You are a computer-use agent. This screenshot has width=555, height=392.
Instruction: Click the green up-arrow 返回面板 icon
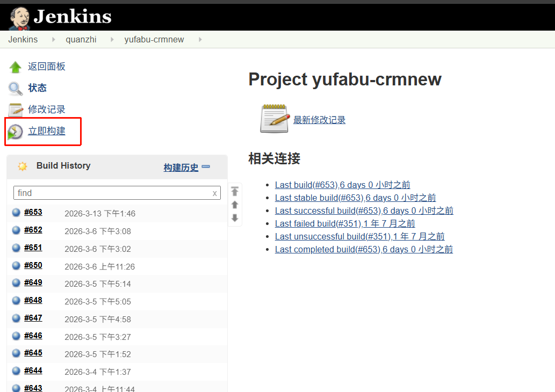tap(15, 67)
